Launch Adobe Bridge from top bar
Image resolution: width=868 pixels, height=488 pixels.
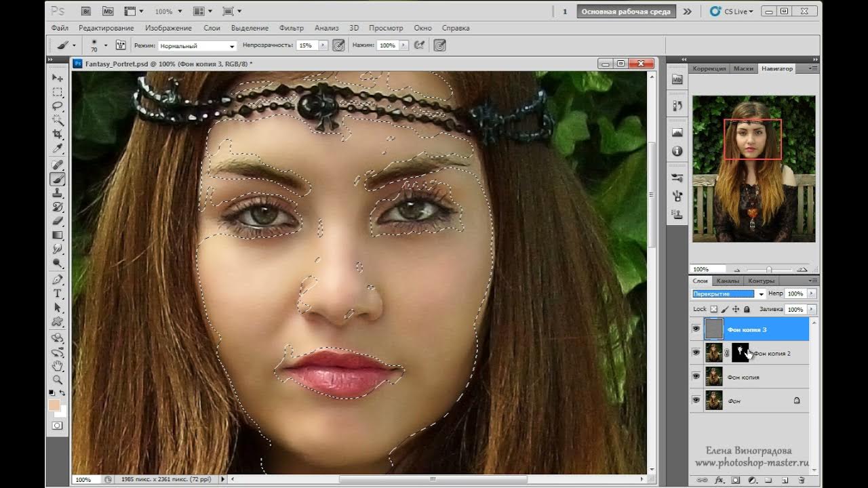(86, 12)
